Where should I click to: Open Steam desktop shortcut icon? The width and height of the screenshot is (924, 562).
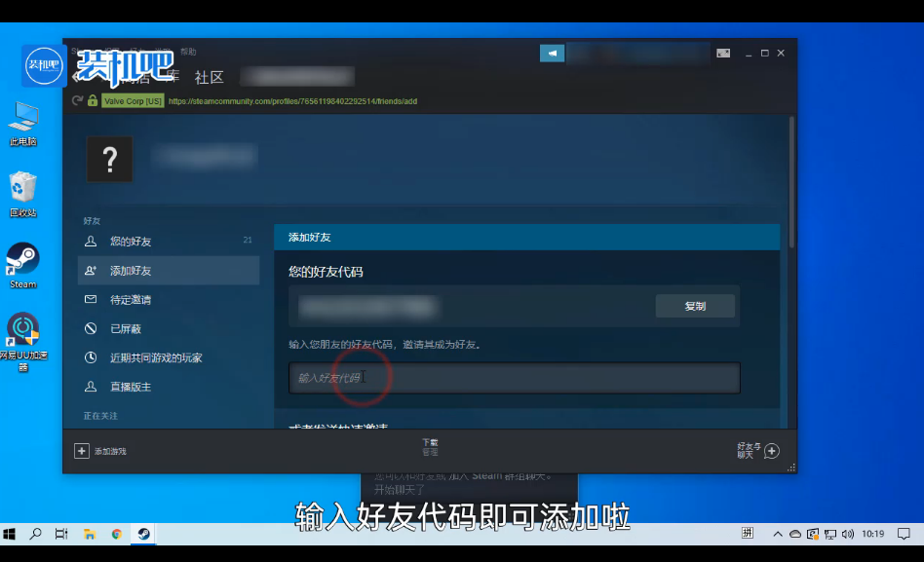point(22,261)
